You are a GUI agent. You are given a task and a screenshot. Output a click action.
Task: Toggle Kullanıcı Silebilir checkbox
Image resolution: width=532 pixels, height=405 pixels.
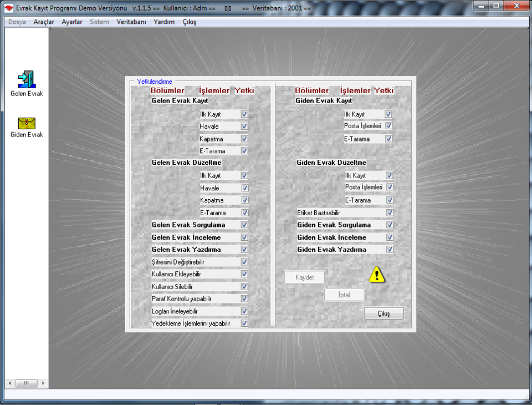[244, 286]
